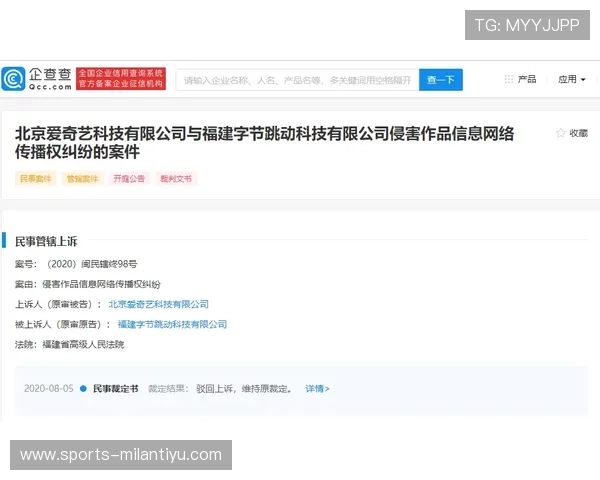Image resolution: width=600 pixels, height=480 pixels.
Task: Click the search input field
Action: [x=297, y=80]
